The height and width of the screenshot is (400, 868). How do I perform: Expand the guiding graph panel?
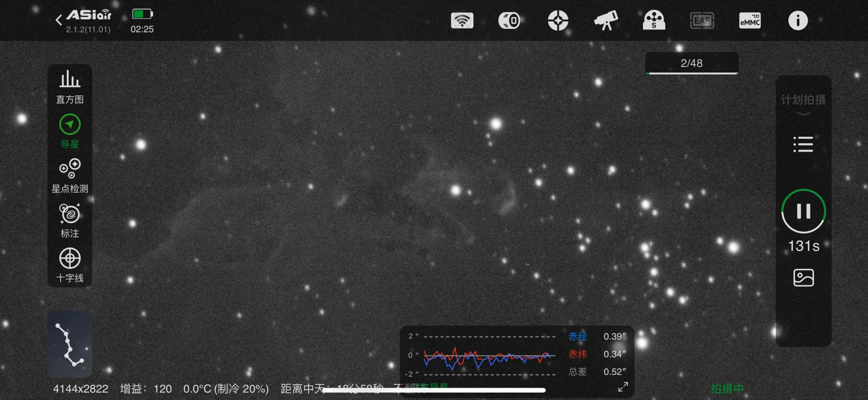pos(623,387)
